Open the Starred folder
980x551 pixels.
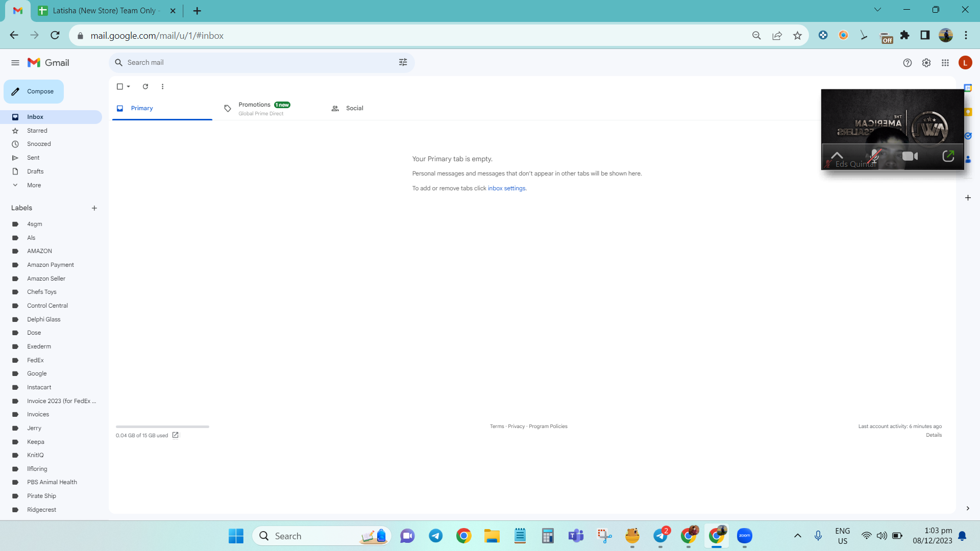coord(51,131)
